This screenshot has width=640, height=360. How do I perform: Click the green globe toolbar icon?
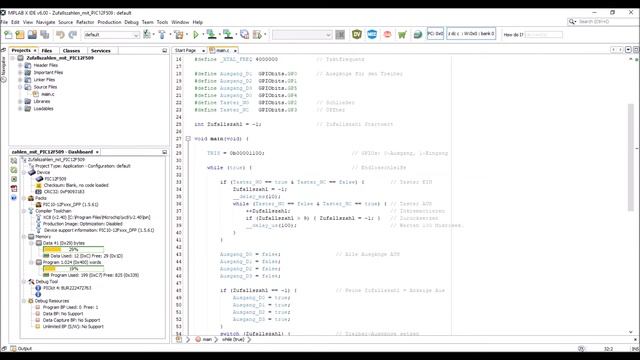click(418, 35)
